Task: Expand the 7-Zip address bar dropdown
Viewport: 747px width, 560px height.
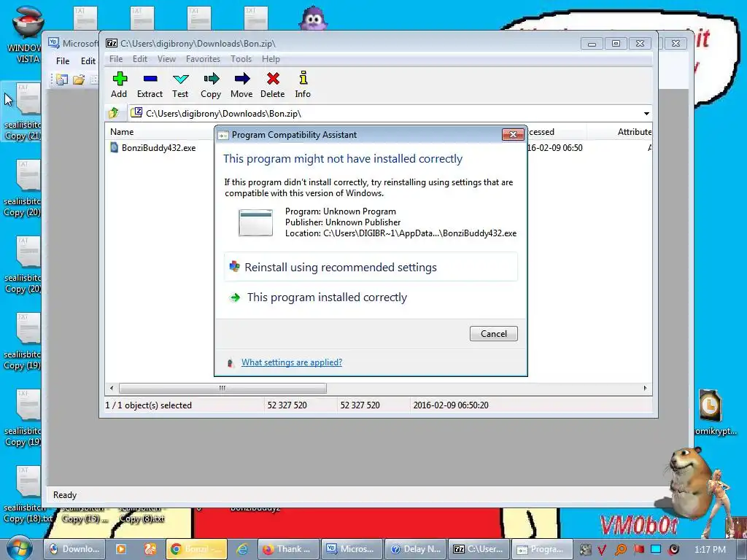Action: pyautogui.click(x=646, y=113)
